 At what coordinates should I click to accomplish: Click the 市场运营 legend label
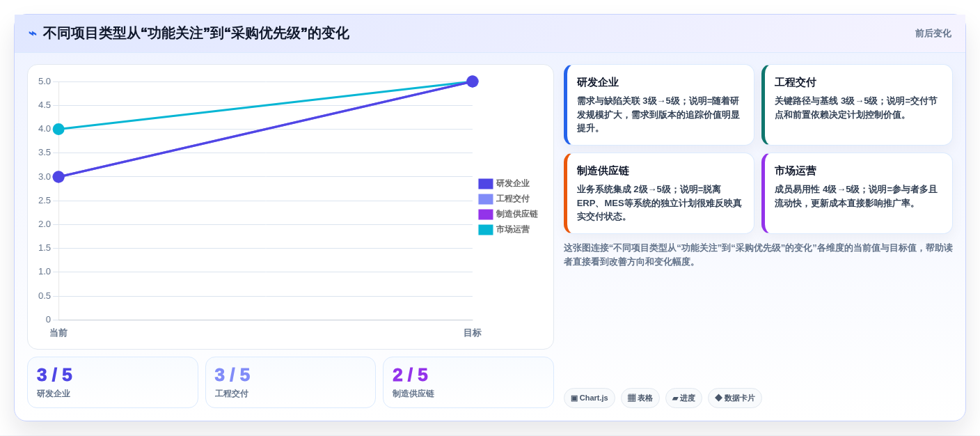point(513,230)
